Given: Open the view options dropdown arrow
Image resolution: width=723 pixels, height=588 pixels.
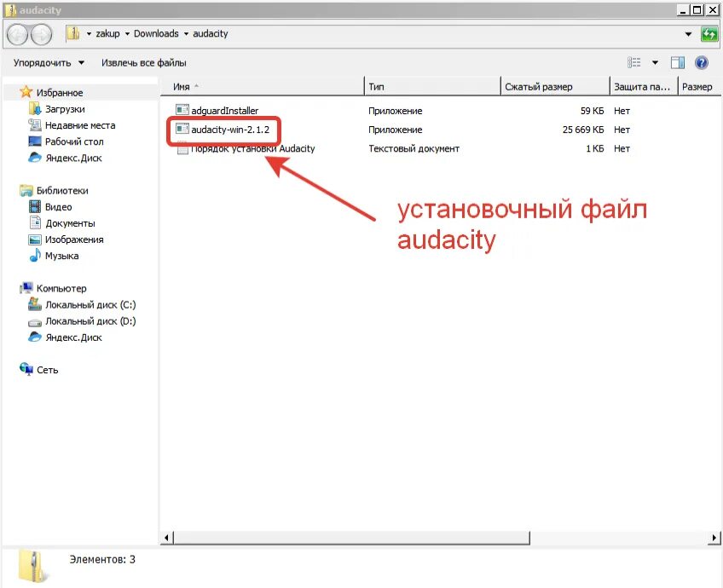Looking at the screenshot, I should pyautogui.click(x=655, y=63).
